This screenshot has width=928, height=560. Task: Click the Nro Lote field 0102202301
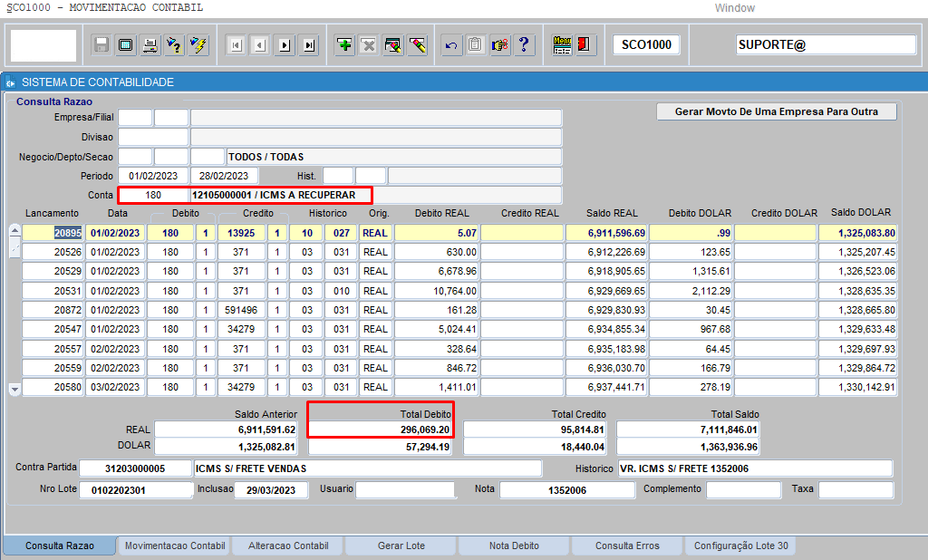(x=136, y=490)
